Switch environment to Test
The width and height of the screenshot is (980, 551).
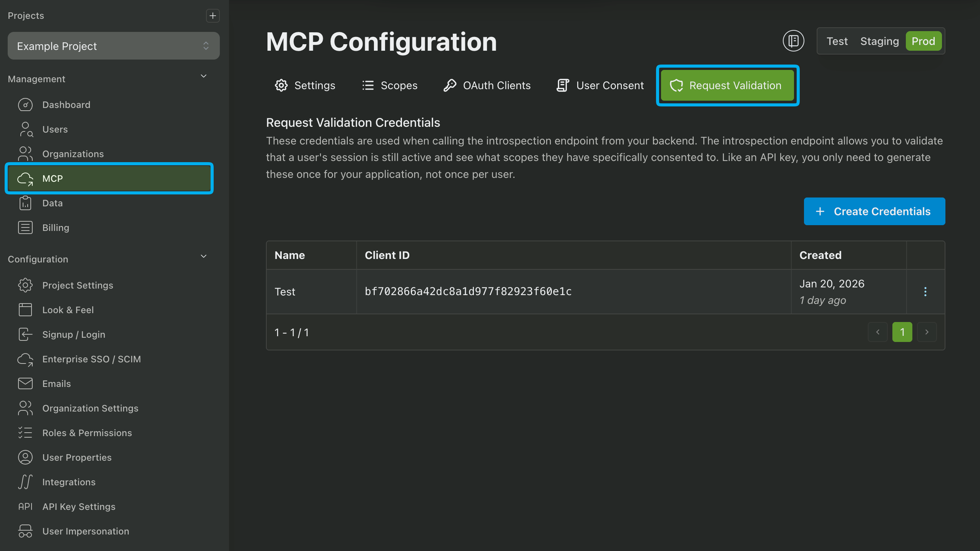tap(837, 41)
